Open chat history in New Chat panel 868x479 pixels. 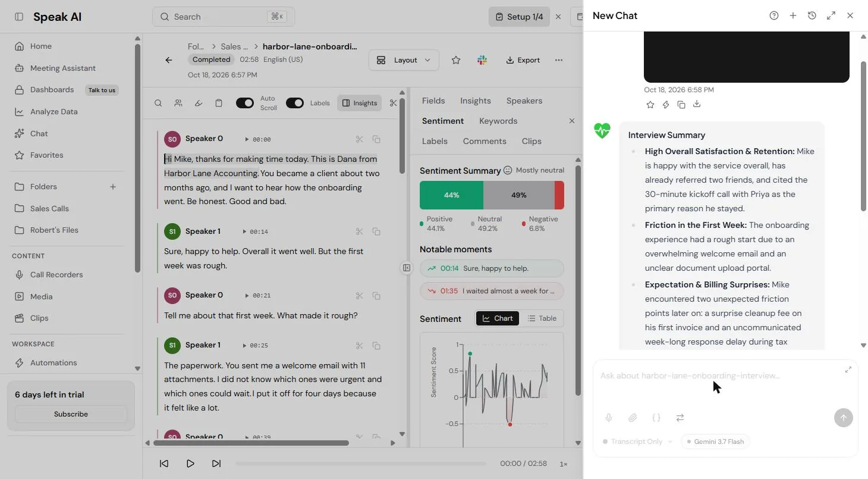(812, 15)
